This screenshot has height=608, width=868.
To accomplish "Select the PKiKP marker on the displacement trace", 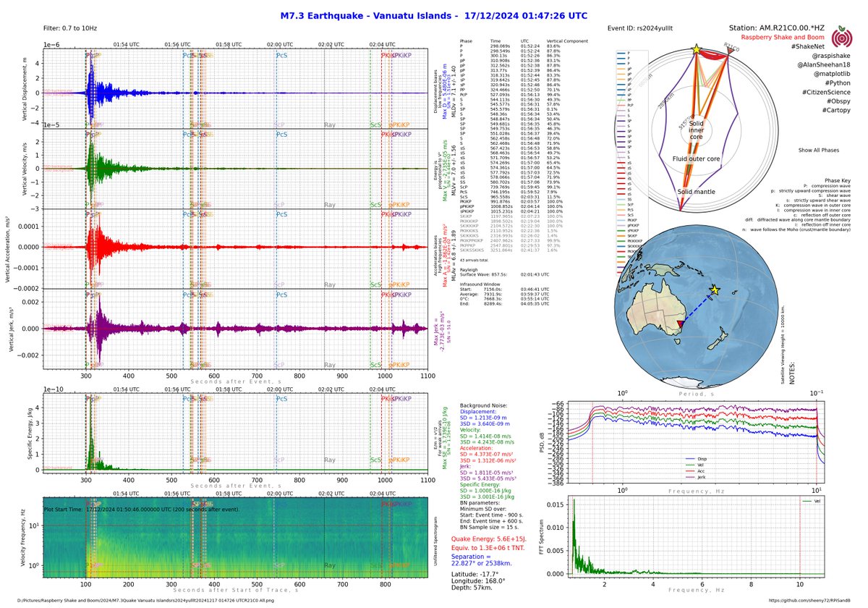I will tap(401, 55).
